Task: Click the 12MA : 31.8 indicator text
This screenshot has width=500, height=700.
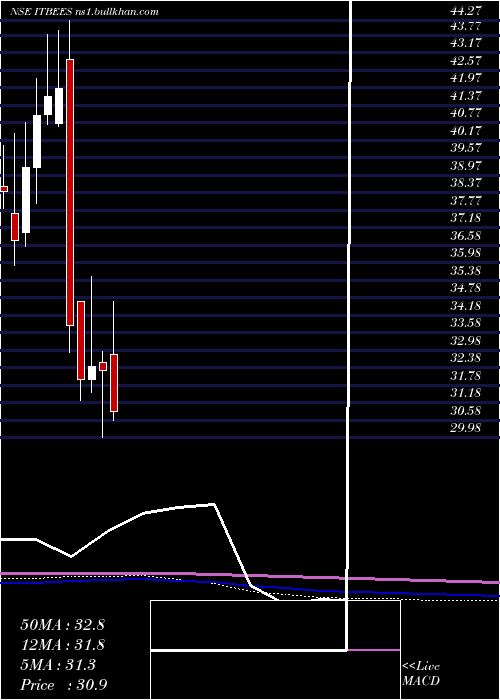Action: coord(63,645)
